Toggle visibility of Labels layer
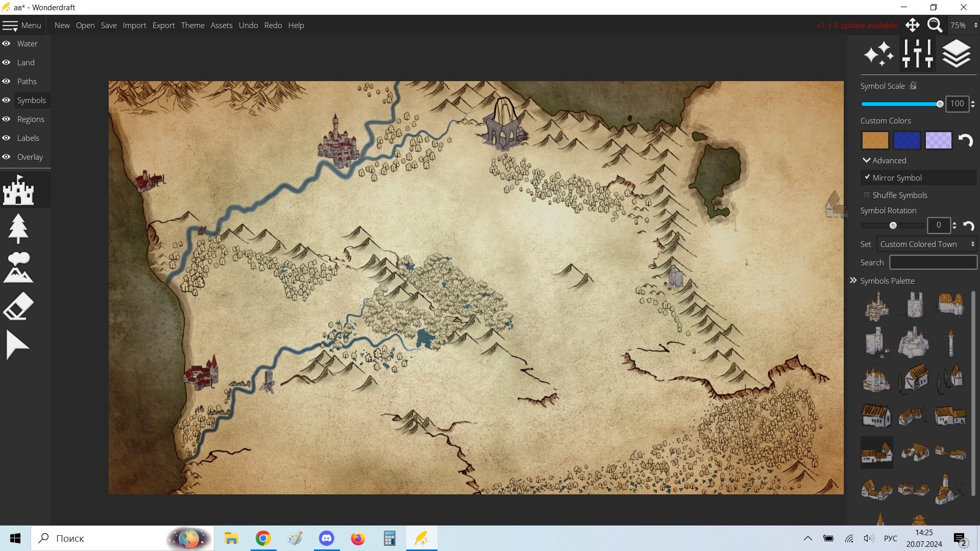 (6, 138)
